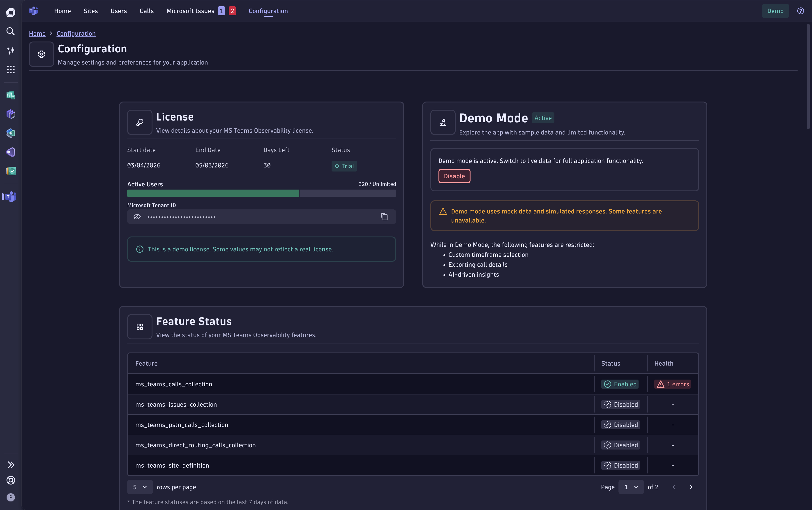The width and height of the screenshot is (812, 510).
Task: Click the Configuration gear icon in the header banner
Action: [x=41, y=54]
